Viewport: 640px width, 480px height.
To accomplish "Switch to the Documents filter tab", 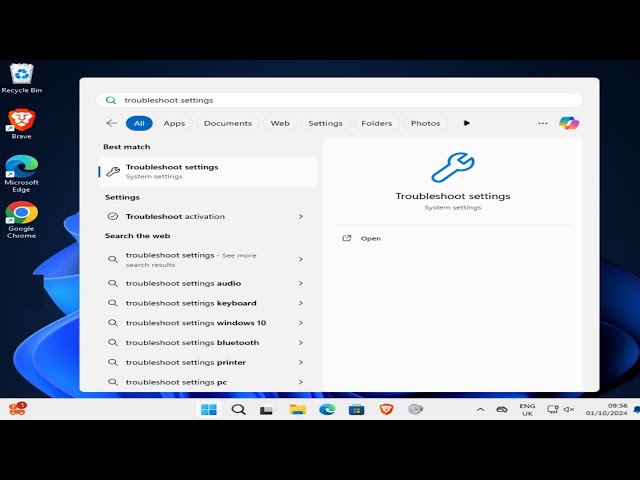I will point(228,123).
